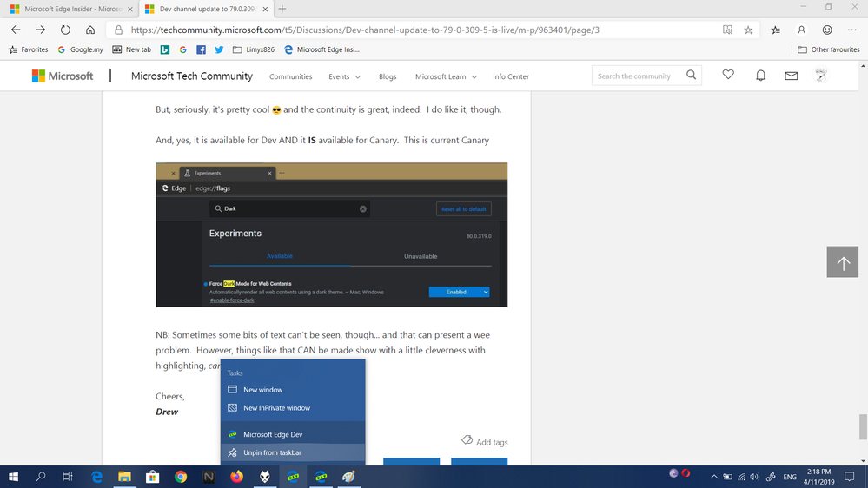The width and height of the screenshot is (868, 488).
Task: Expand the Microsoft Learn dropdown
Action: [x=446, y=77]
